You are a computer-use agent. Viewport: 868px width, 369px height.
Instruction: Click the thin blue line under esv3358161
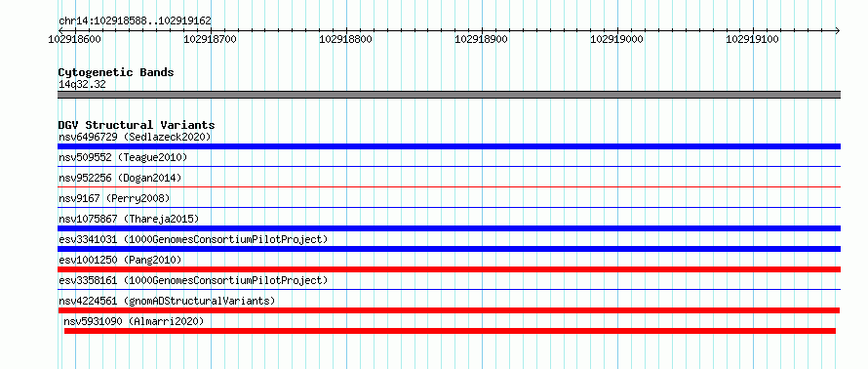coord(449,289)
